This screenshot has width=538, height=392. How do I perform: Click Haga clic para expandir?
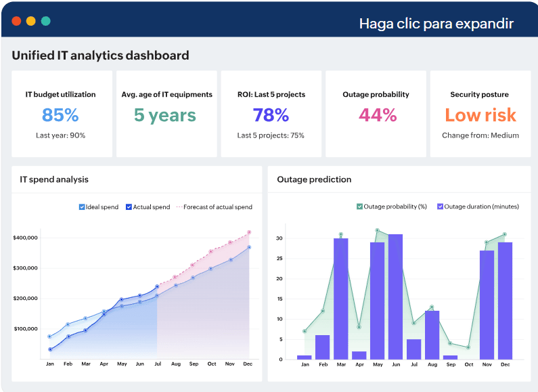pyautogui.click(x=436, y=24)
